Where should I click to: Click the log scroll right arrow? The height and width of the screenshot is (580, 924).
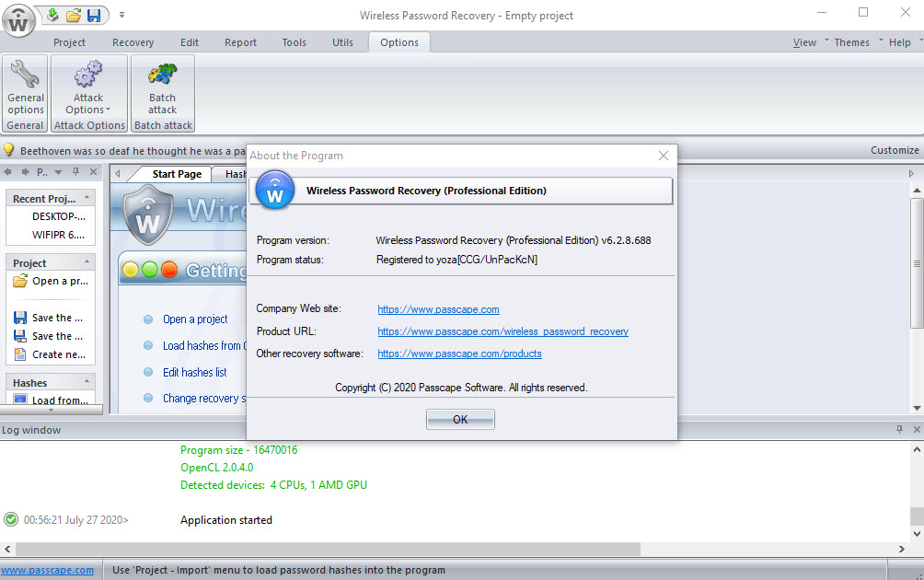click(x=901, y=549)
